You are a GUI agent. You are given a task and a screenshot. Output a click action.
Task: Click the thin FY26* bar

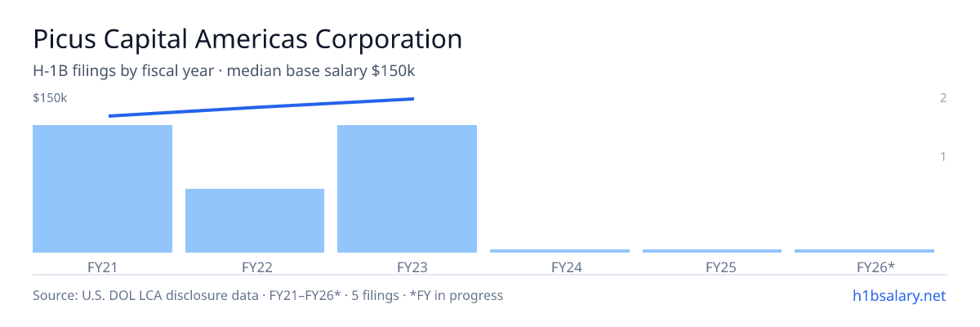(x=864, y=251)
